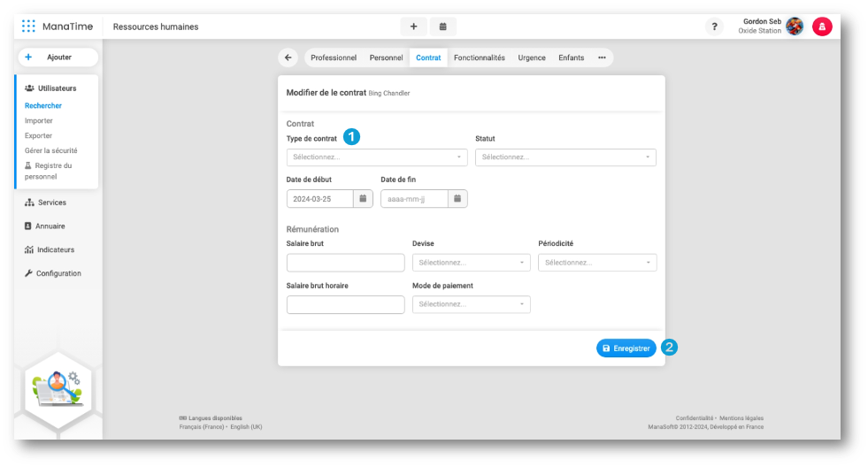Click the Gordon Seb profile avatar

point(795,27)
